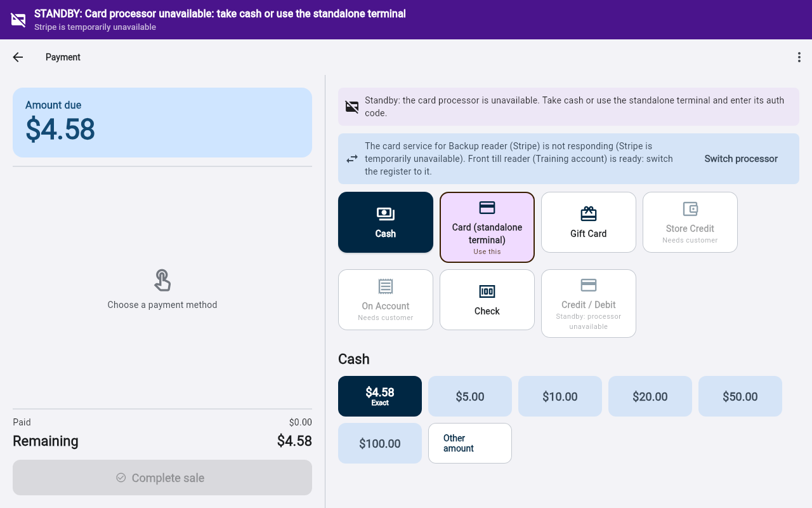Screen dimensions: 812x508
Task: Click the Switch processor button
Action: click(x=741, y=159)
